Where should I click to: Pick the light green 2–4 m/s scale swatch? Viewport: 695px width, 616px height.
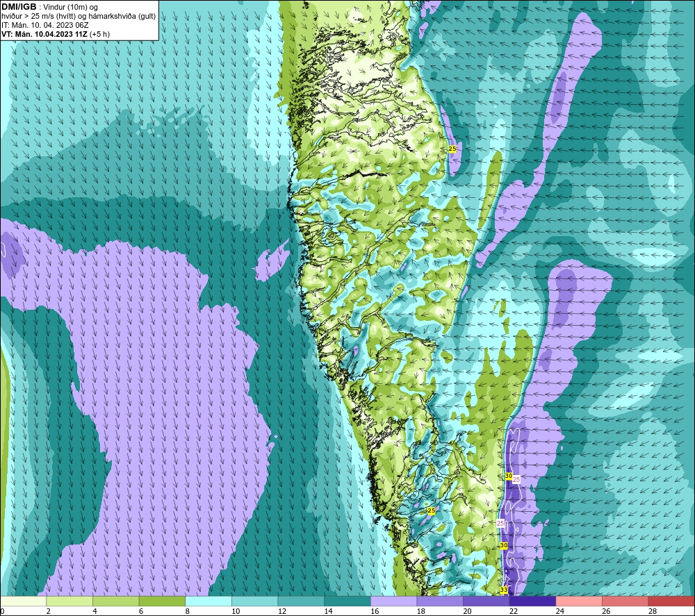click(x=69, y=601)
